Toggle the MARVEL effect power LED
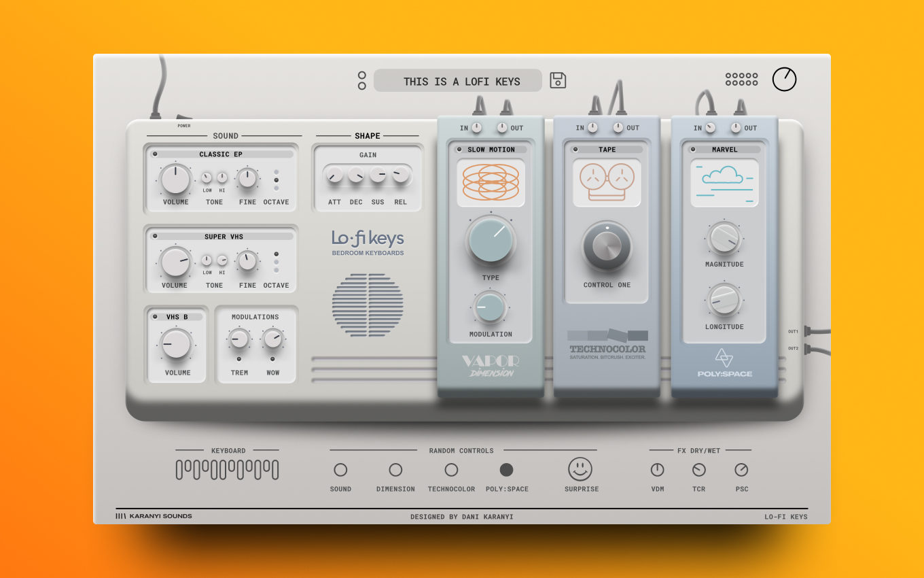Image resolution: width=924 pixels, height=578 pixels. coord(694,150)
